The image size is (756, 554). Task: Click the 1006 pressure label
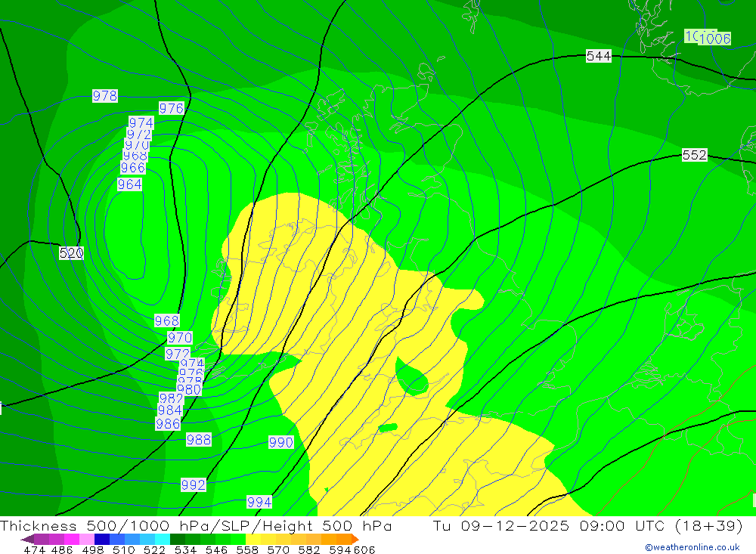click(714, 39)
